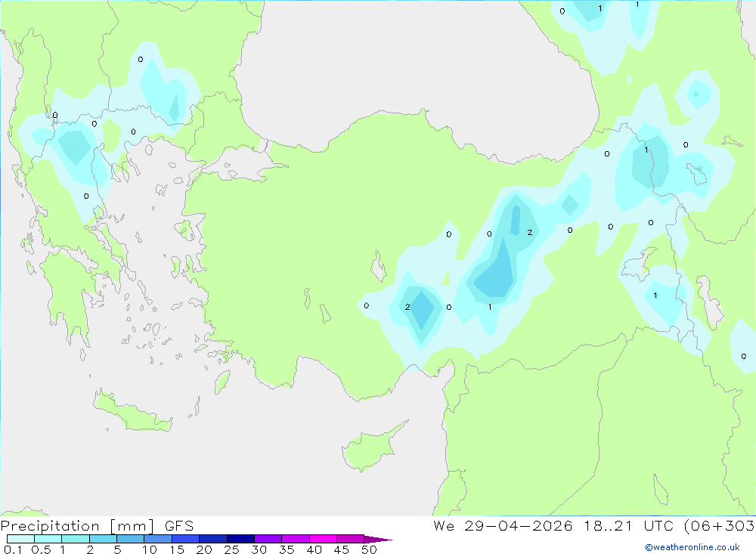The height and width of the screenshot is (554, 756).
Task: Click the 15–20 mm legend color box
Action: pos(186,539)
